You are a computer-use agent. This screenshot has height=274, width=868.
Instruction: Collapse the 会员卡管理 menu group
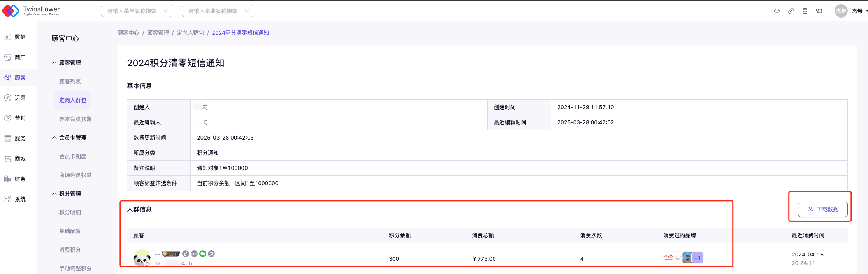(69, 138)
